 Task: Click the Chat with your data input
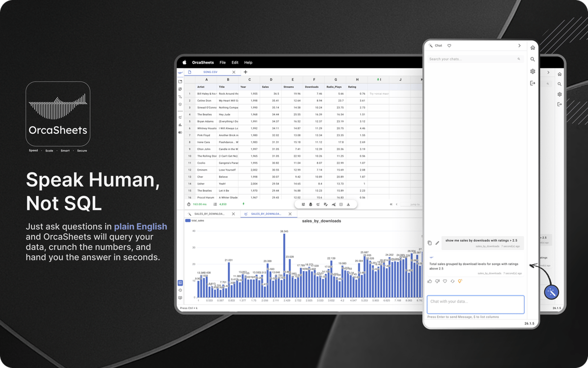tap(475, 304)
